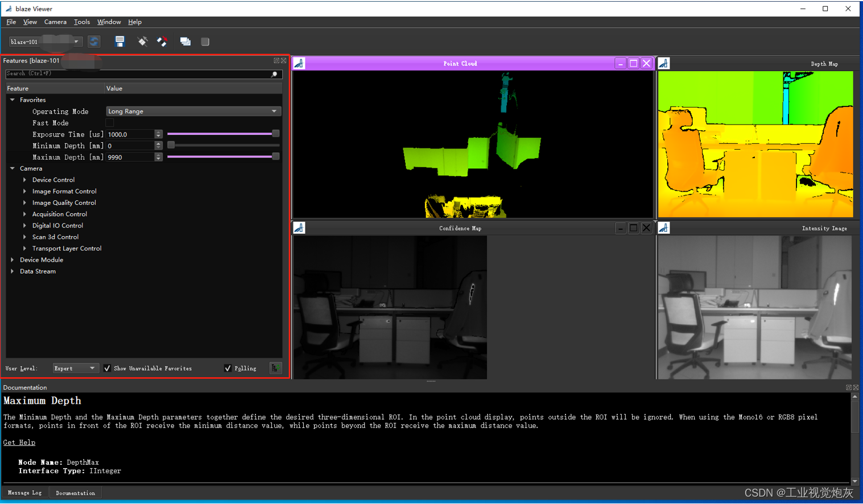Click the reconnect/refresh camera icon

pos(94,41)
